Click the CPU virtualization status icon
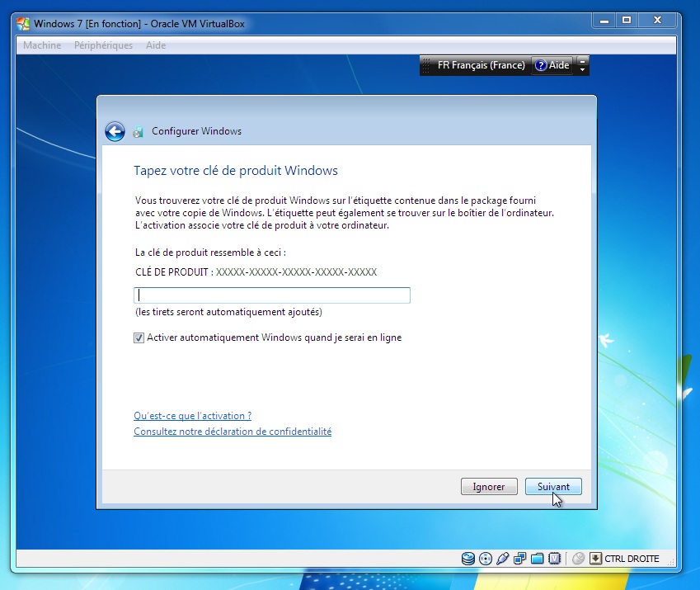The width and height of the screenshot is (700, 590). pos(555,559)
